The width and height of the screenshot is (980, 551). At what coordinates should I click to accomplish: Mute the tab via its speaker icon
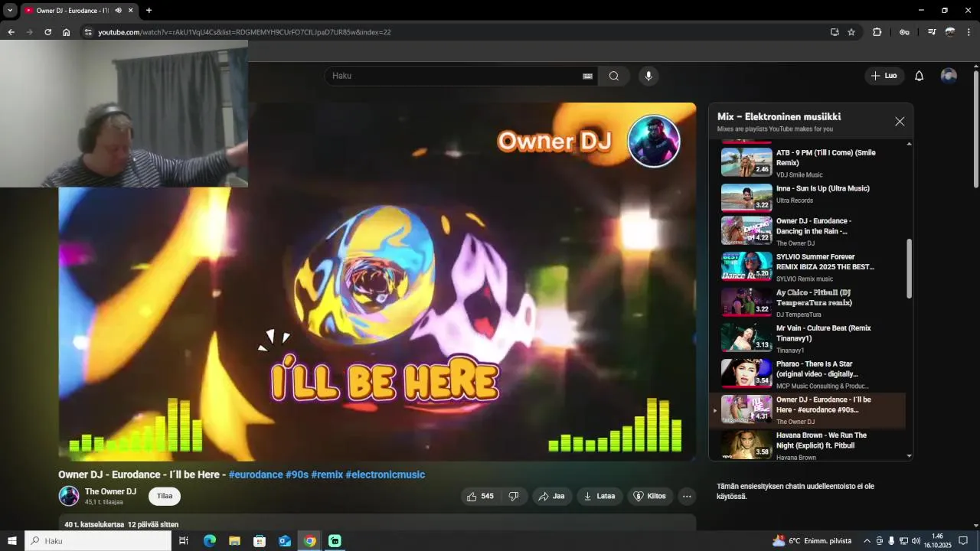(x=118, y=11)
